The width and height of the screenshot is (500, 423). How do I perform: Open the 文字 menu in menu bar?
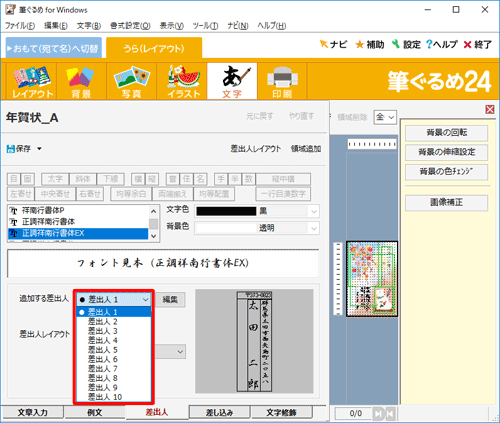point(89,26)
